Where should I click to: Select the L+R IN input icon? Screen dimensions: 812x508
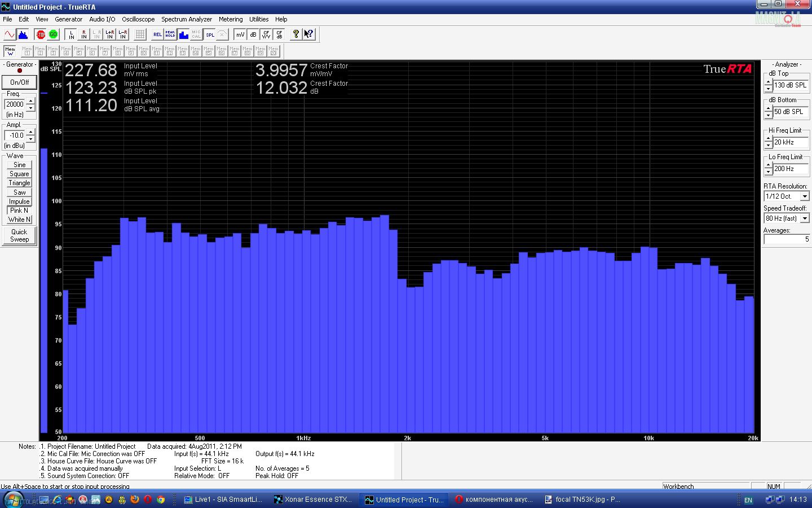pos(109,34)
